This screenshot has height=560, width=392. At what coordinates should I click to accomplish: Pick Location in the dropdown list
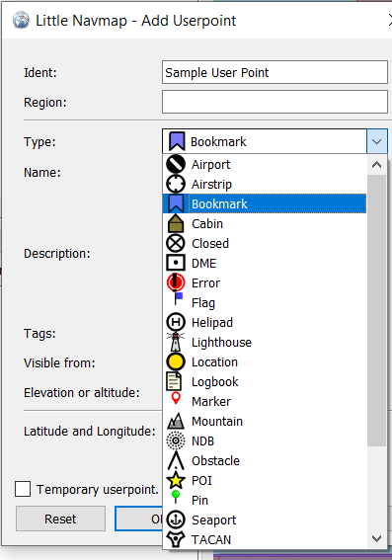(x=265, y=361)
